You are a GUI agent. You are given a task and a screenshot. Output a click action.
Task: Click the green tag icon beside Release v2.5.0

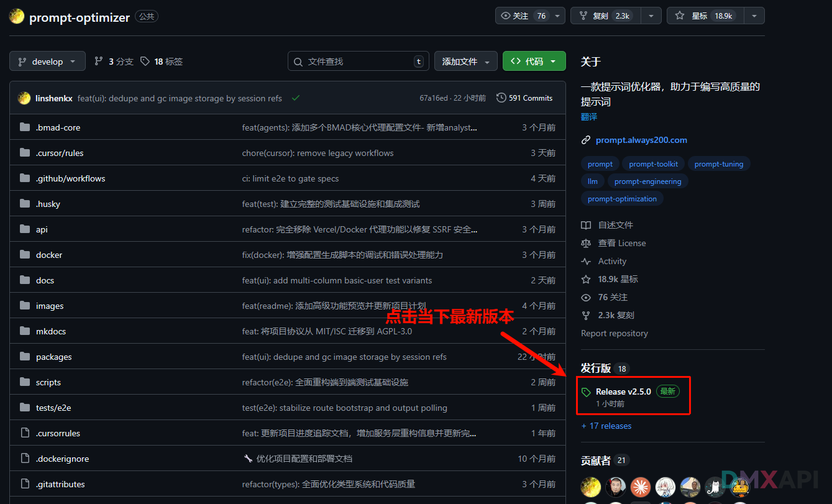click(586, 392)
